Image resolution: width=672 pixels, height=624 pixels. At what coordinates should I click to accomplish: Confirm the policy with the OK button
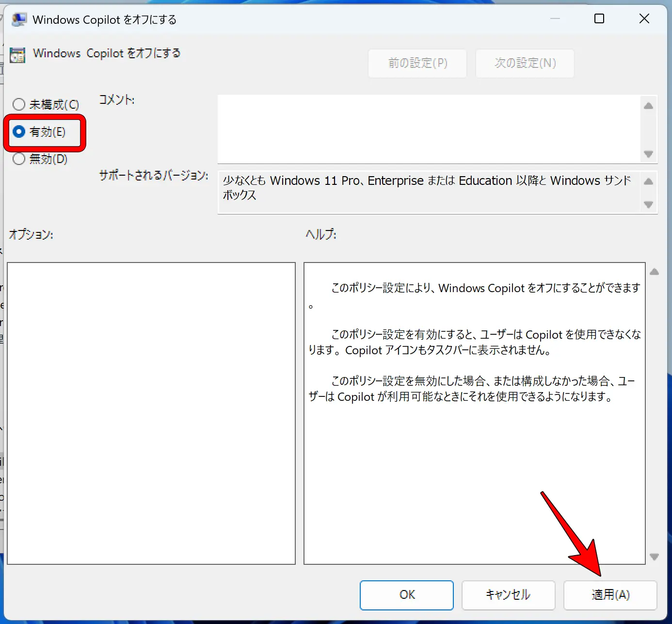[x=406, y=595]
